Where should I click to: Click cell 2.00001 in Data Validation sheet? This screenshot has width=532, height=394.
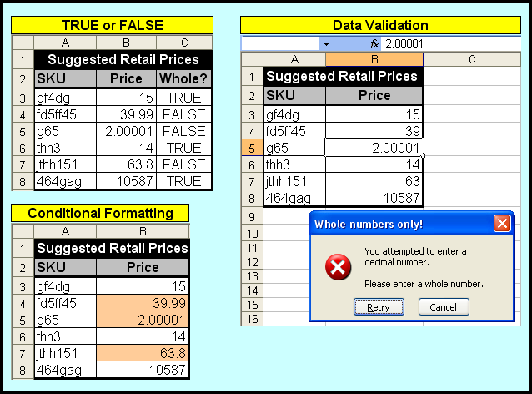tap(374, 148)
